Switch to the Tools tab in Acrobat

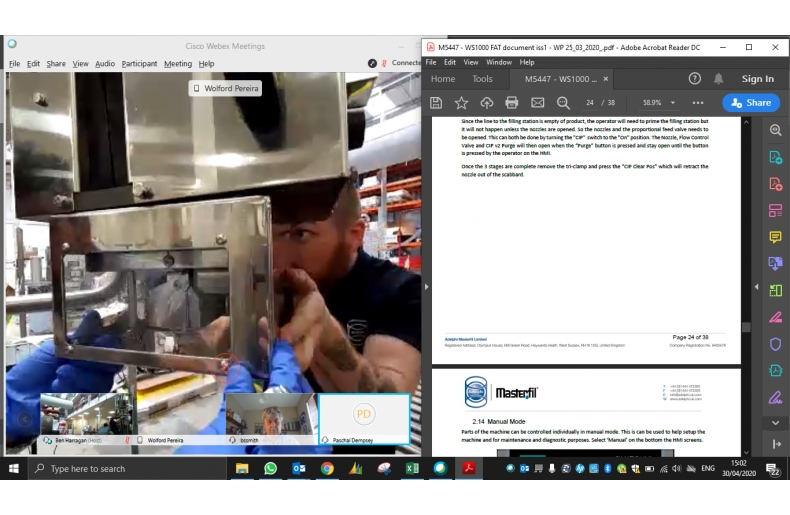(482, 79)
